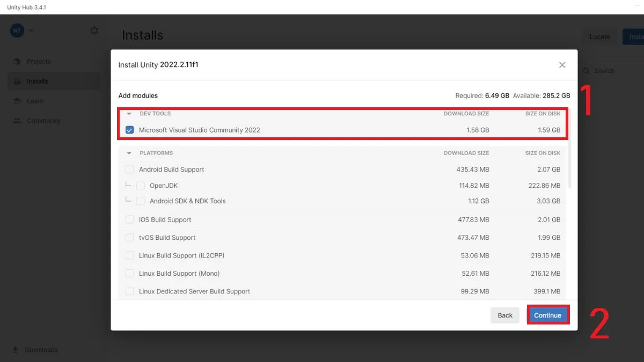Screen dimensions: 644x362
Task: Open the NT account avatar
Action: click(x=17, y=31)
